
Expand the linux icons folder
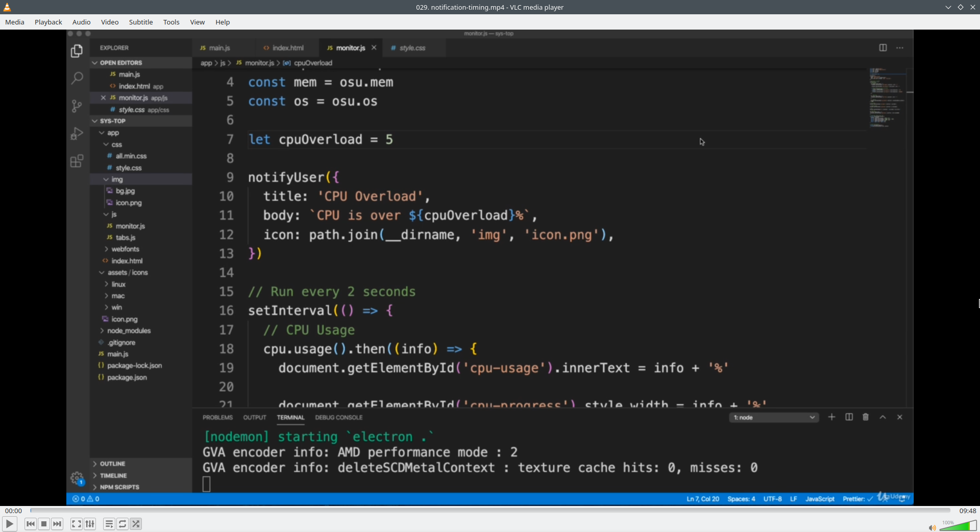click(x=118, y=284)
